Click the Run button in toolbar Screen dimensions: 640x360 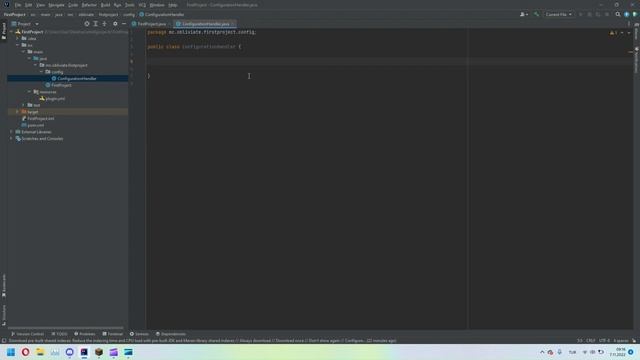(x=581, y=14)
